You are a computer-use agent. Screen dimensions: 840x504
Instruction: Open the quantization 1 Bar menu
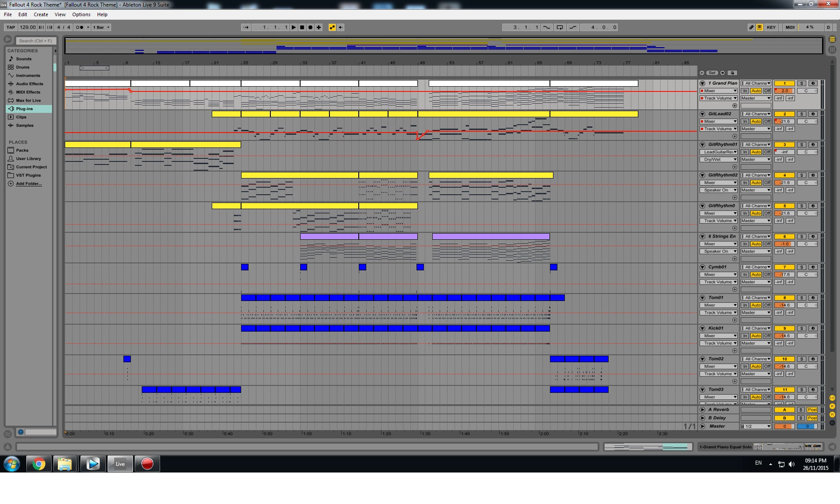pos(101,27)
